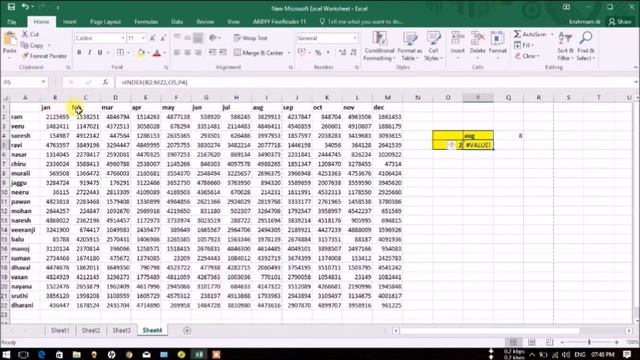Open the File tab
Image resolution: width=640 pixels, height=360 pixels.
click(11, 22)
